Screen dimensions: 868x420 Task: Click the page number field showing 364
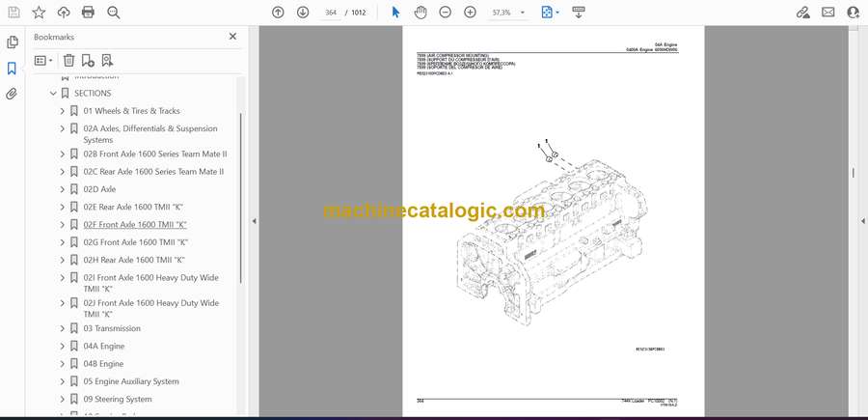pyautogui.click(x=331, y=13)
